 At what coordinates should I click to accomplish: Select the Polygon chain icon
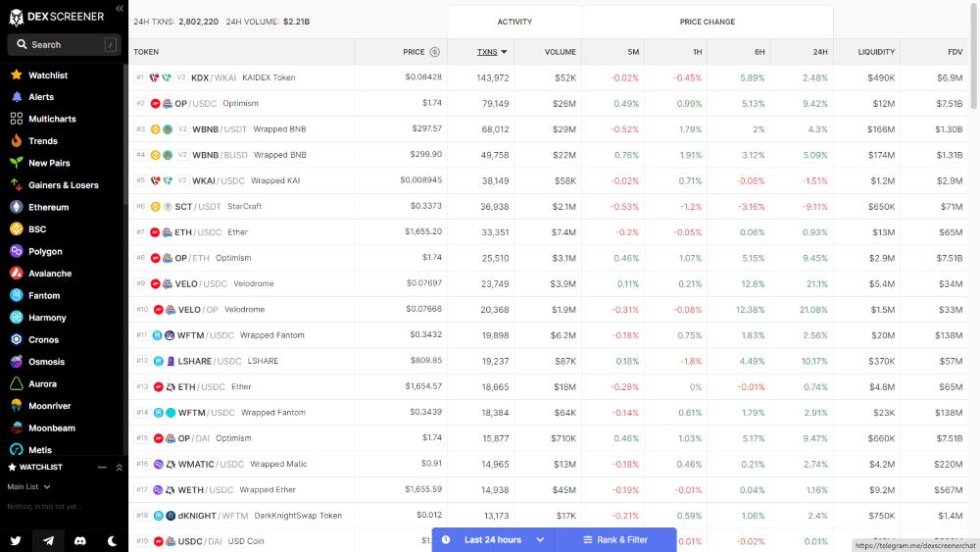click(x=17, y=251)
